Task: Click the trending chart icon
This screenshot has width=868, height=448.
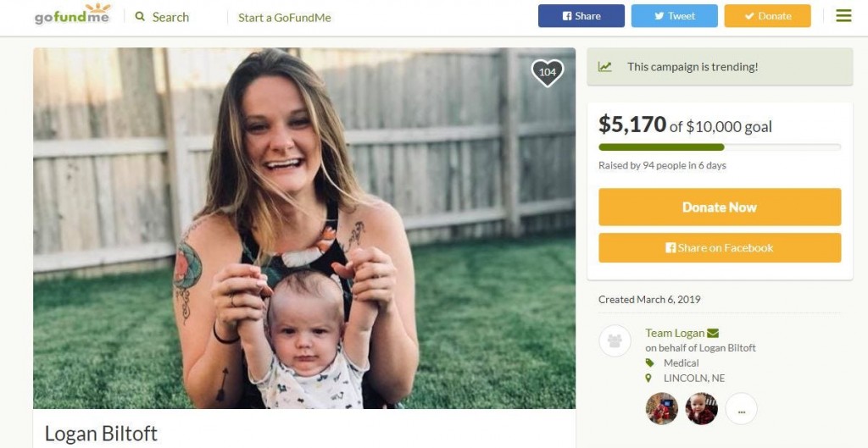Action: point(605,67)
